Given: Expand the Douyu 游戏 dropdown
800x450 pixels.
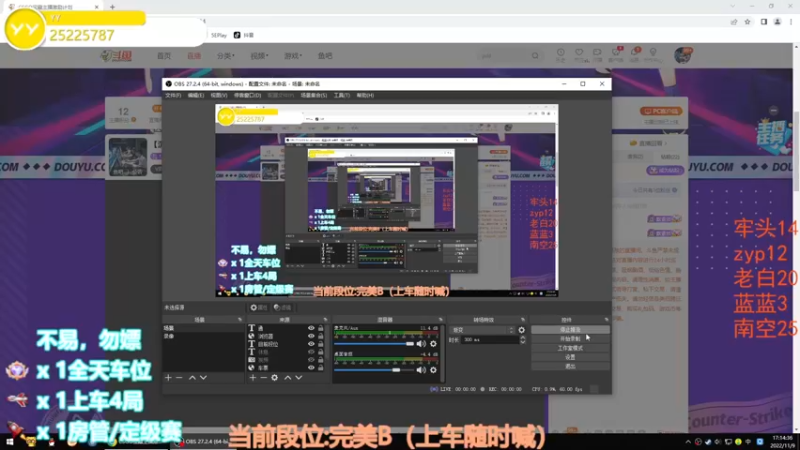Looking at the screenshot, I should click(x=292, y=56).
